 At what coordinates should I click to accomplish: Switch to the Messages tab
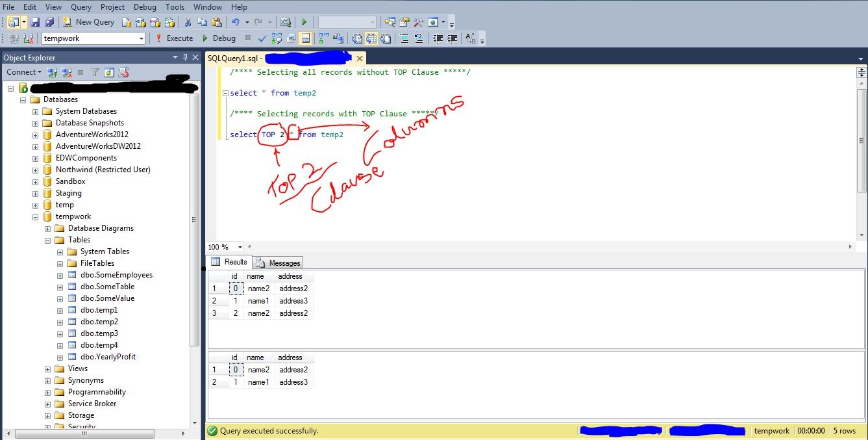point(279,263)
